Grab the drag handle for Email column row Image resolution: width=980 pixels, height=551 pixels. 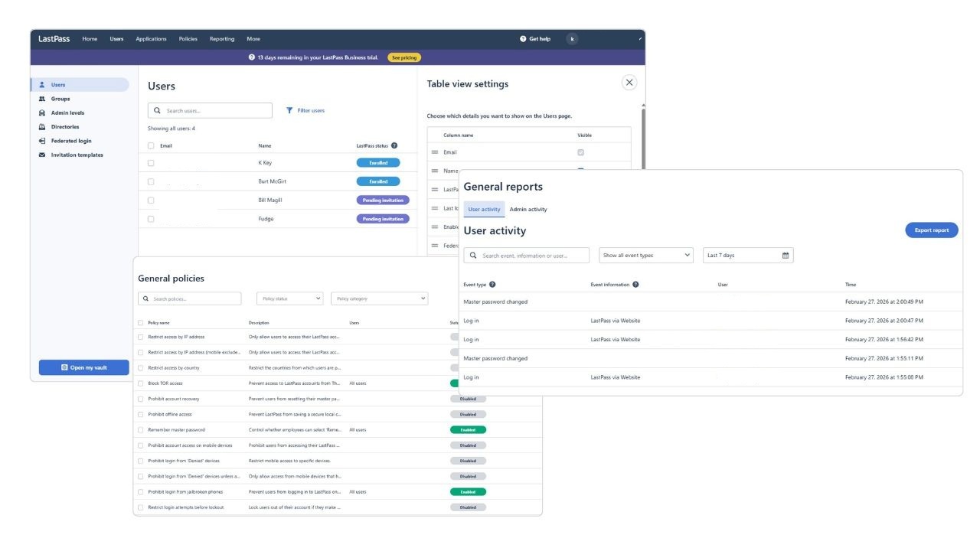pos(435,152)
